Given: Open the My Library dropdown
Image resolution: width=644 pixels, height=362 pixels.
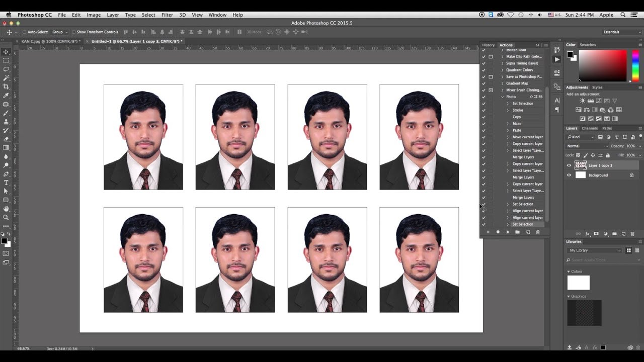Looking at the screenshot, I should 595,250.
